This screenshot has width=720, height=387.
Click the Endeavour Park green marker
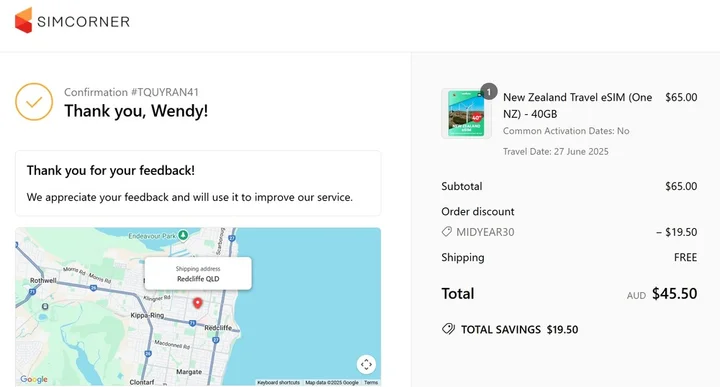click(183, 235)
